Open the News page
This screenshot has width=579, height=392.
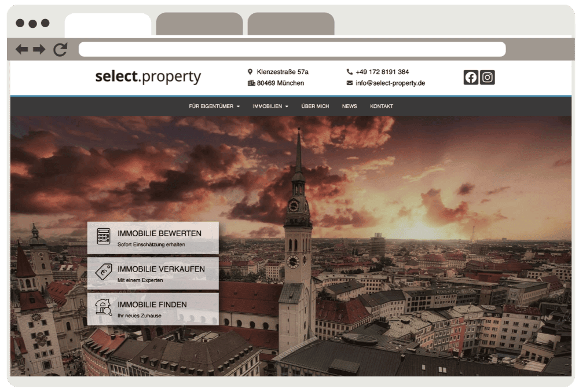coord(349,107)
